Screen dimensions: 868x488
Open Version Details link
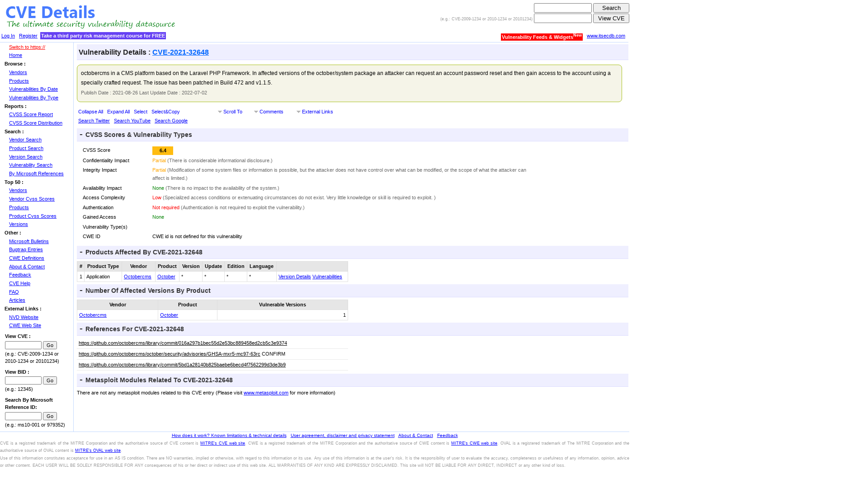coord(295,277)
